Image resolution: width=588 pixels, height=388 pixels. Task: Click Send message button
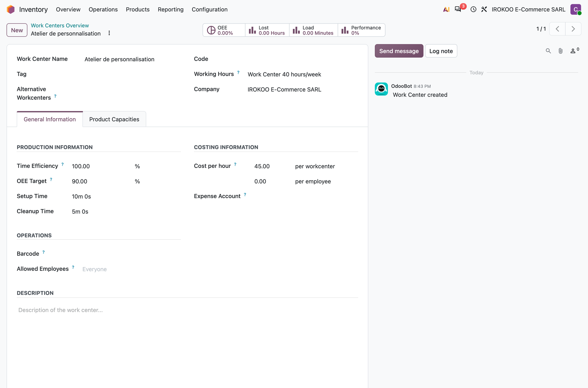tap(399, 51)
